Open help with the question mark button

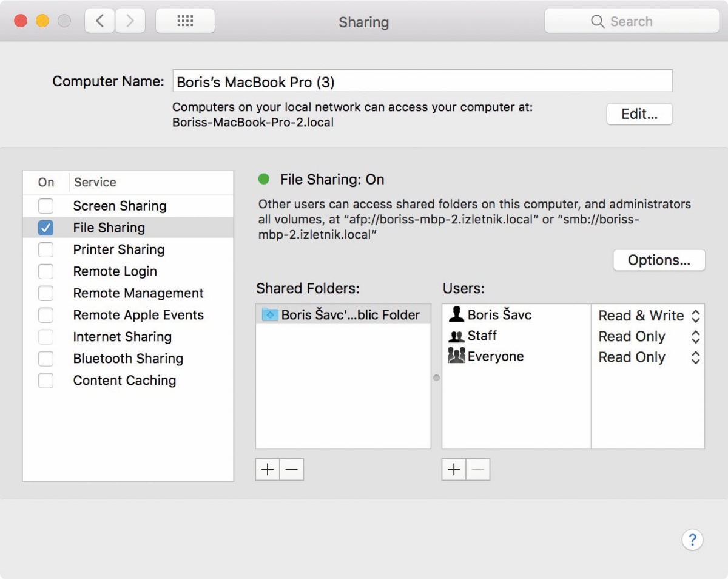692,540
